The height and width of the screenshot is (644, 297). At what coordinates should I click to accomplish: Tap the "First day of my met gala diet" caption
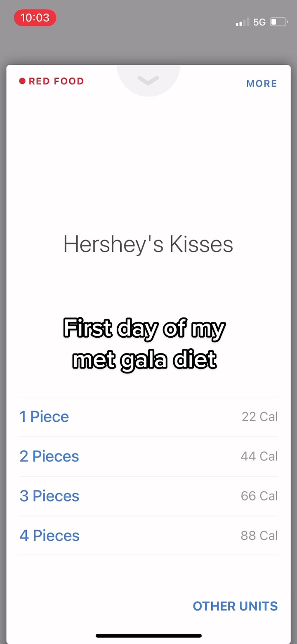point(144,344)
